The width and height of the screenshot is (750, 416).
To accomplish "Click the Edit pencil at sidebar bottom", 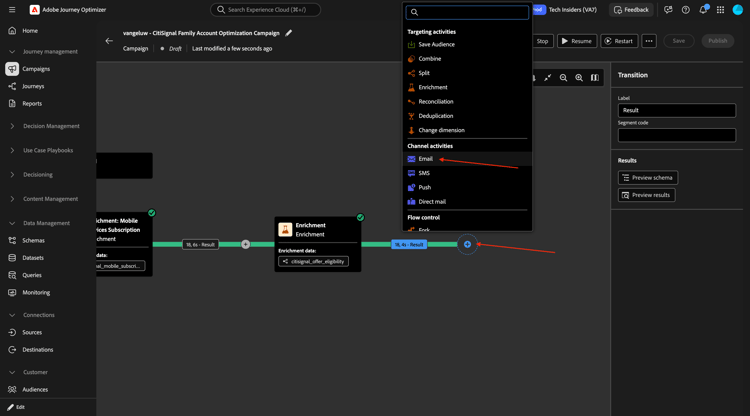I will click(11, 407).
